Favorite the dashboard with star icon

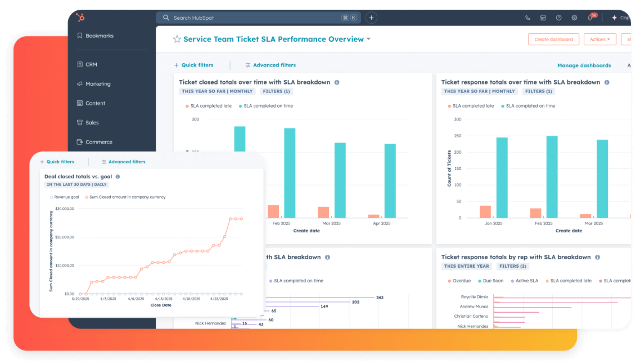(177, 39)
